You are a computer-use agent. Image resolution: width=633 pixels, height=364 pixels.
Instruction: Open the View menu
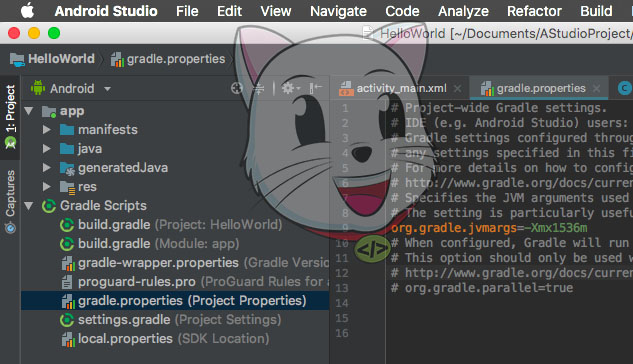click(276, 11)
